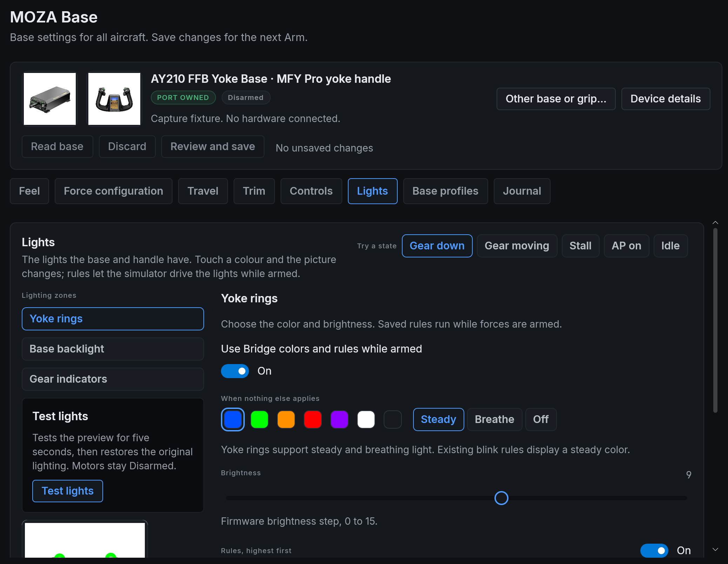Click Review and save button
Screen dimensions: 728x564
pos(213,147)
